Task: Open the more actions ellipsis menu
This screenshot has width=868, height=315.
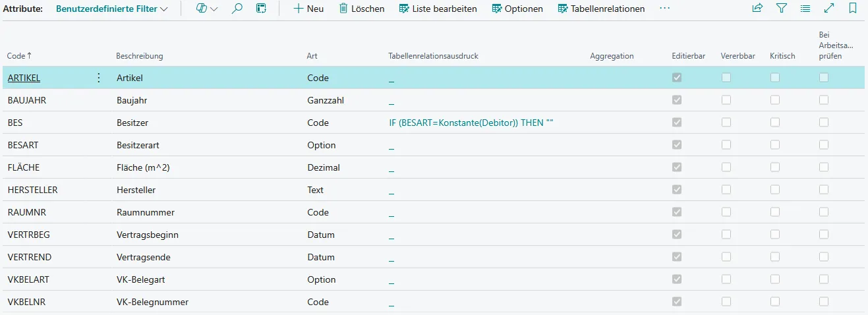Action: pyautogui.click(x=664, y=9)
